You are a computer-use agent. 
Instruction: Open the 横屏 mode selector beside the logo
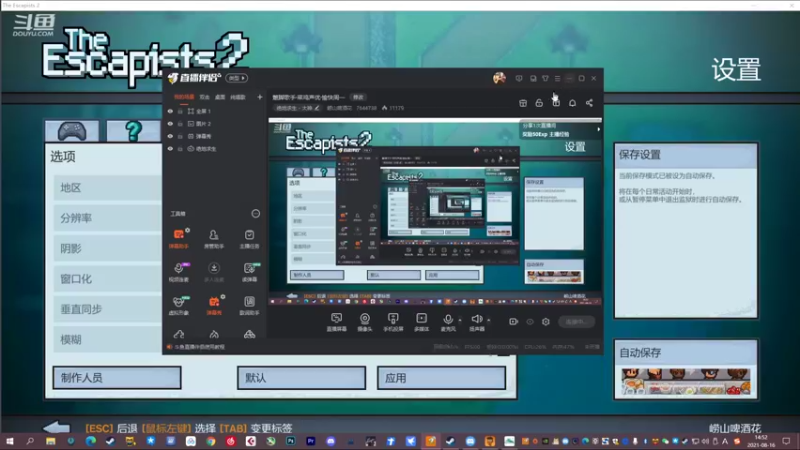point(237,78)
